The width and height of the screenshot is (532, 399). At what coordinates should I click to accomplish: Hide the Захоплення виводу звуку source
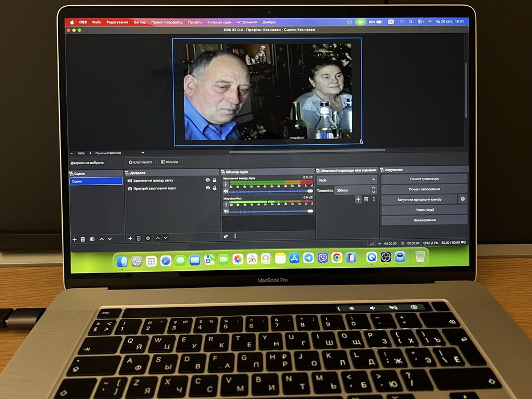[x=208, y=180]
